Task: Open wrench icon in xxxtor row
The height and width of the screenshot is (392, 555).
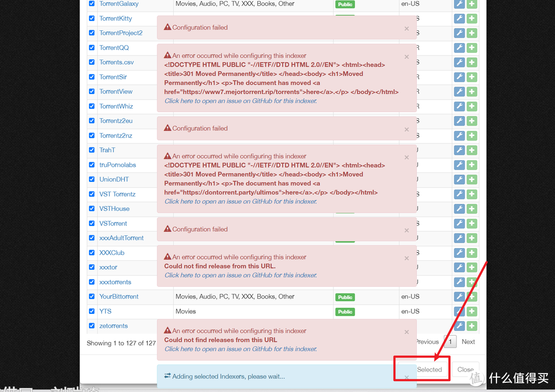Action: point(459,268)
